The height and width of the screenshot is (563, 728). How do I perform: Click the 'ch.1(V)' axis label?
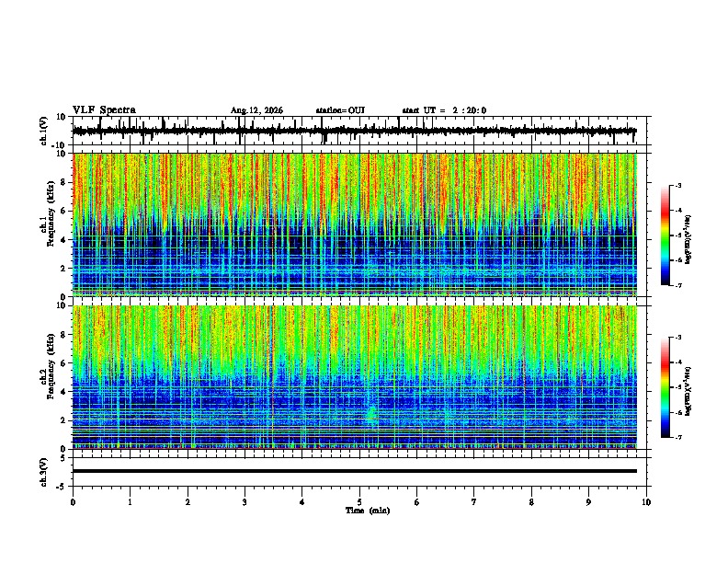click(44, 131)
